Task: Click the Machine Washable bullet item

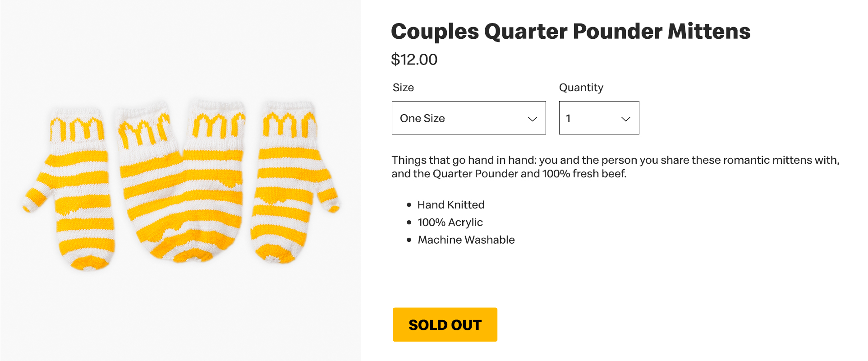Action: [x=466, y=240]
